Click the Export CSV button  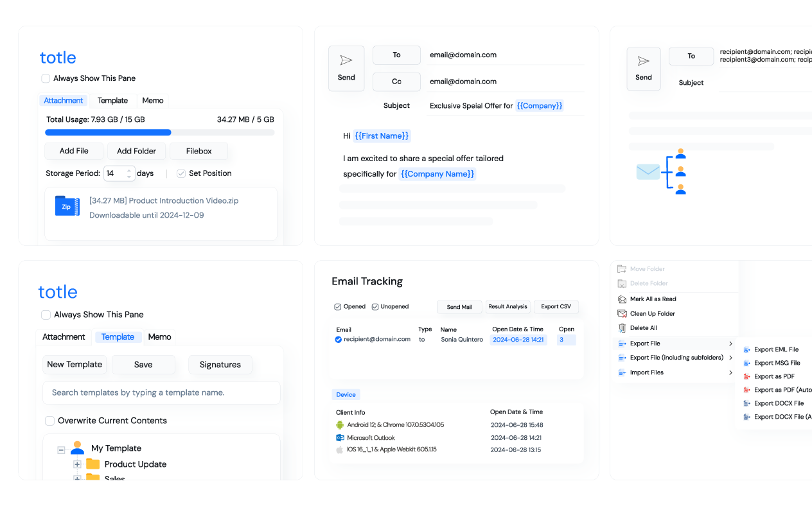(556, 307)
